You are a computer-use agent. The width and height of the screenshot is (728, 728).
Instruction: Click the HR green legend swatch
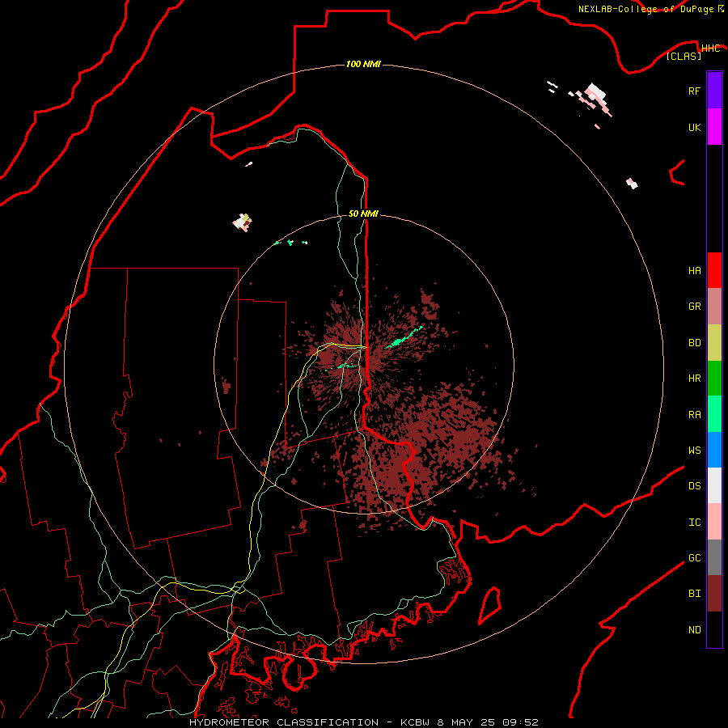pos(714,378)
